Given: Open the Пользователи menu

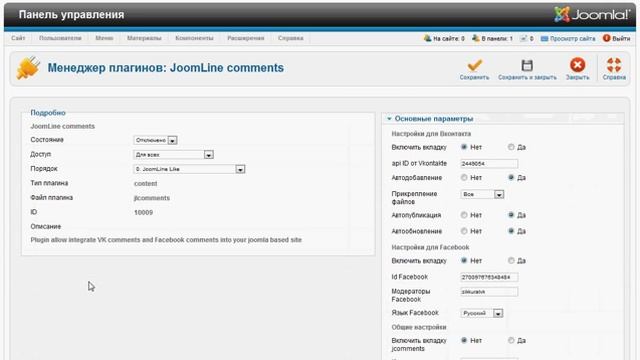Looking at the screenshot, I should click(x=60, y=38).
